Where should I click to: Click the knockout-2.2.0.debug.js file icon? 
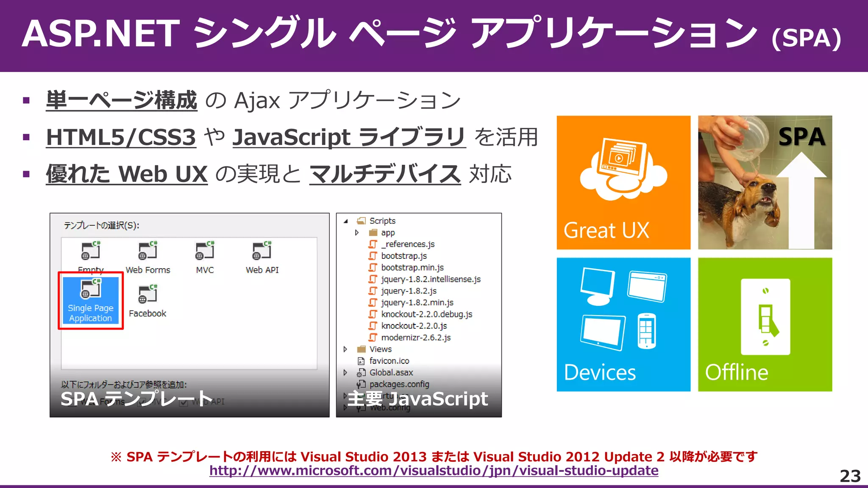click(373, 314)
